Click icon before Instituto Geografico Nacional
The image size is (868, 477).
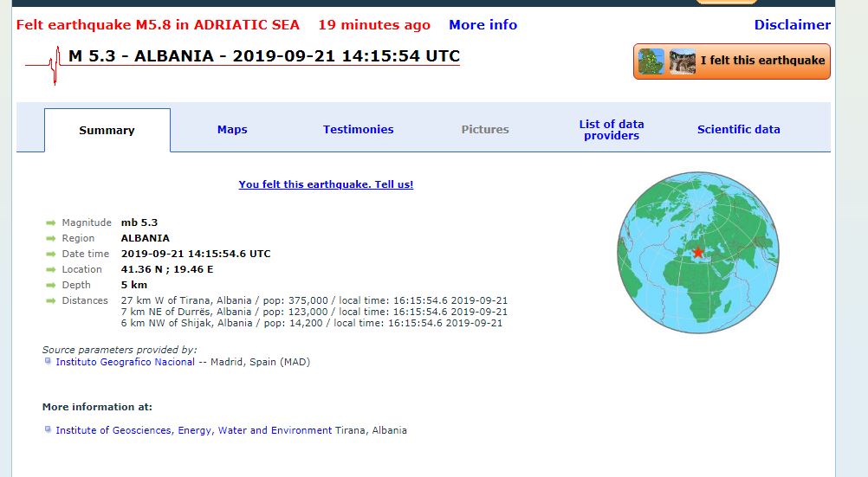pyautogui.click(x=48, y=362)
